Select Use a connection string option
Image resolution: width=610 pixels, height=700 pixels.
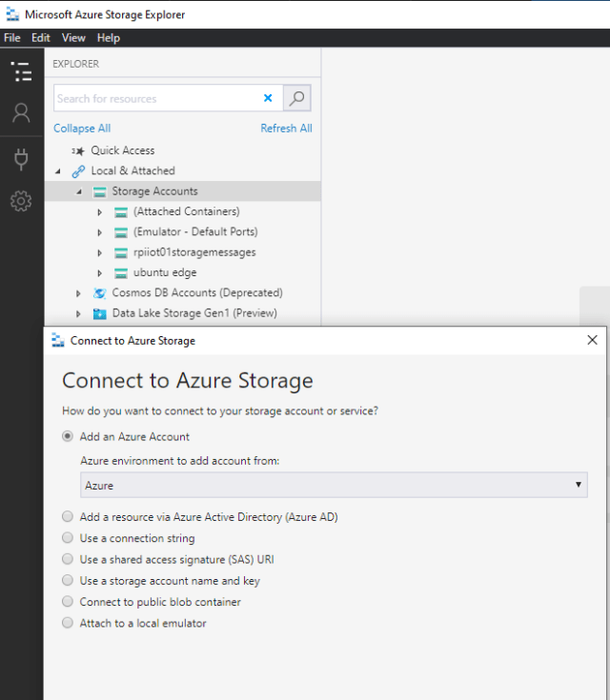tap(68, 539)
